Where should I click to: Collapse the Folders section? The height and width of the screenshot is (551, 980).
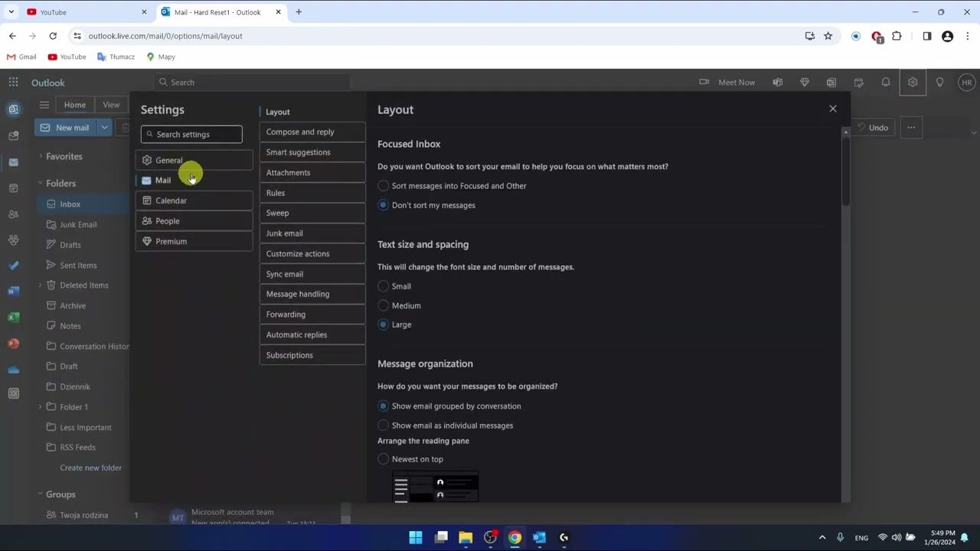coord(41,183)
